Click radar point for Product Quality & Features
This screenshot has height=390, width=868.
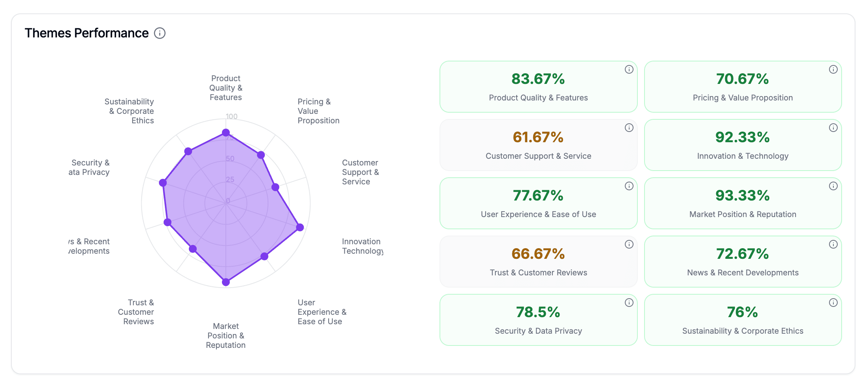point(226,133)
